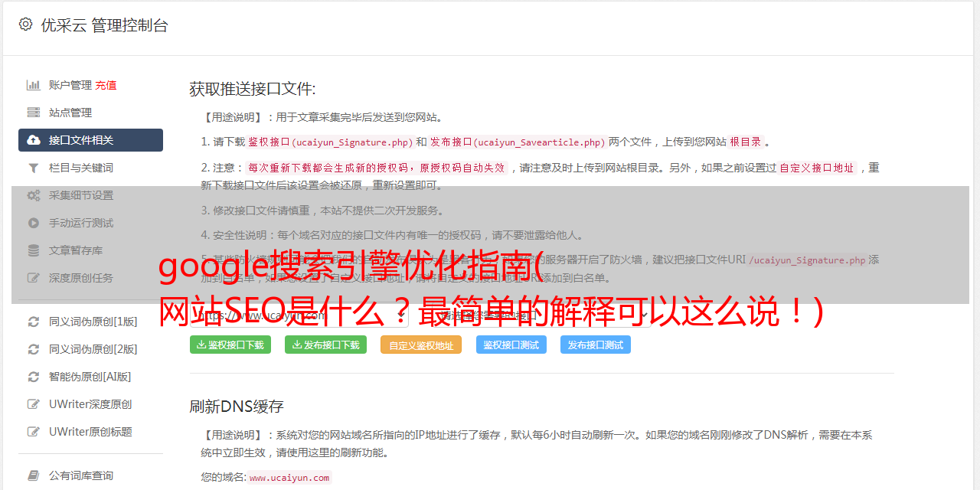Click the www.ucaiyun.com domain text
The image size is (980, 490).
coord(289,478)
